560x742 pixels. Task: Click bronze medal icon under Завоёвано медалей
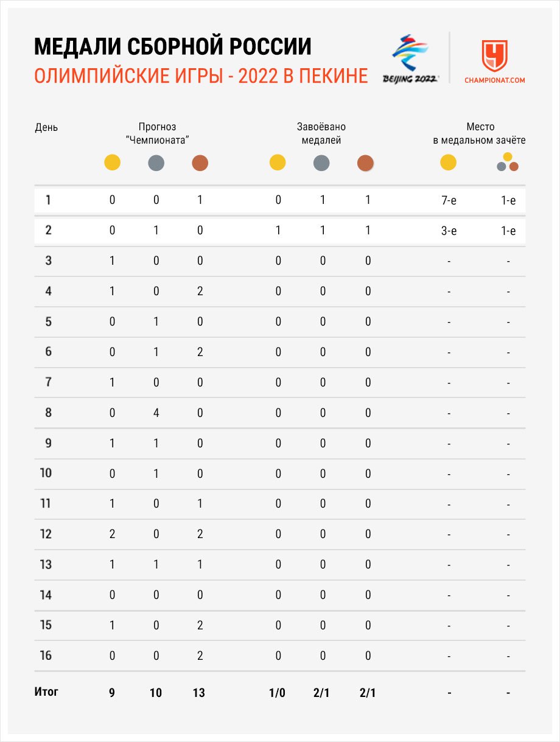click(x=365, y=163)
